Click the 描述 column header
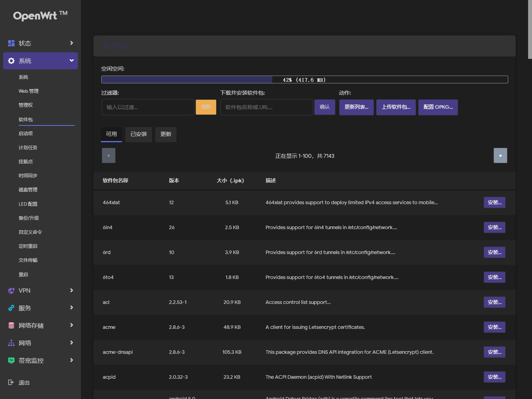 coord(271,181)
